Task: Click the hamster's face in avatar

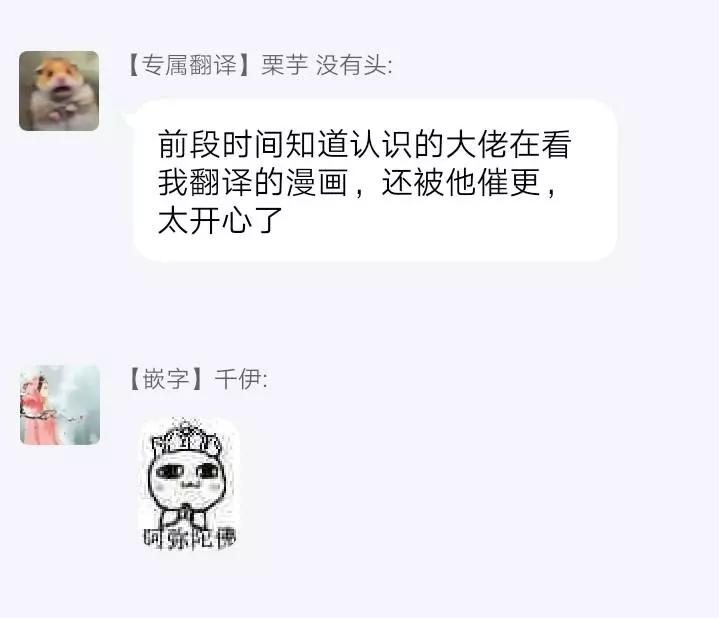Action: tap(57, 78)
